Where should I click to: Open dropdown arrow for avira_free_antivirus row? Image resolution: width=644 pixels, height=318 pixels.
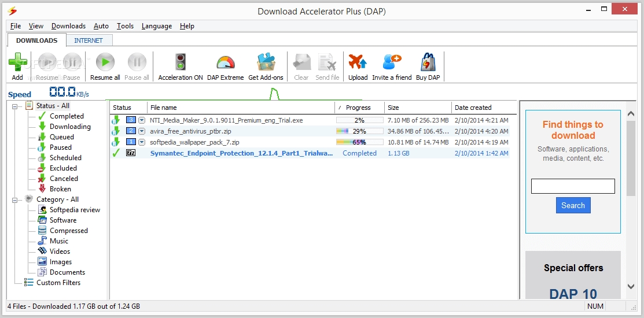click(x=142, y=131)
